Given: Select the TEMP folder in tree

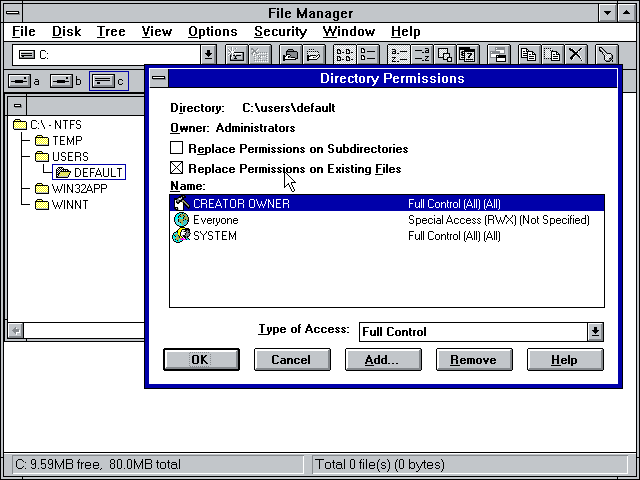Looking at the screenshot, I should [59, 141].
